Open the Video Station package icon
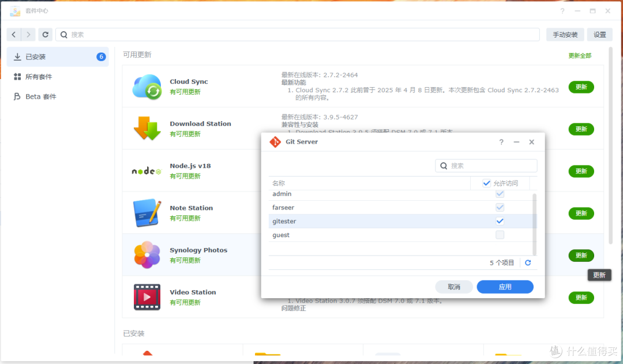 tap(147, 297)
